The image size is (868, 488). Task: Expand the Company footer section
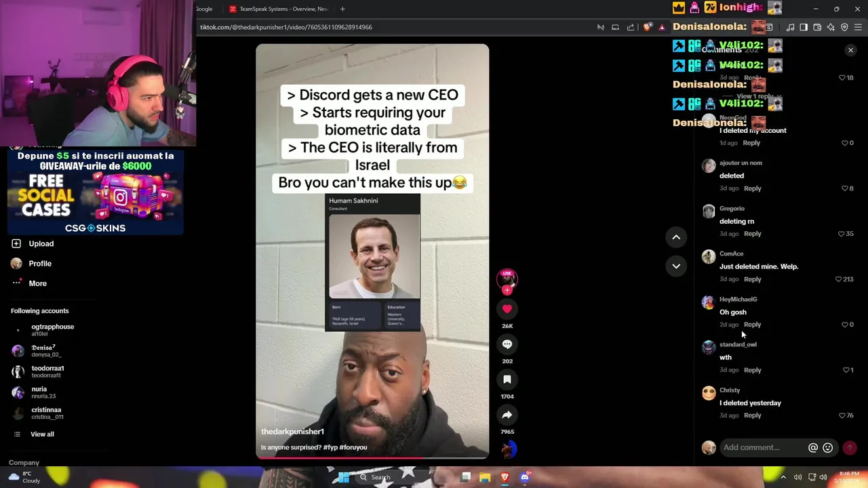(x=24, y=463)
